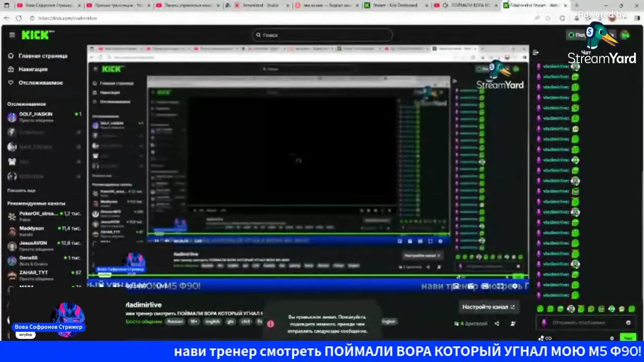644x362 pixels.
Task: Open the hamburger menu beside KICK logo
Action: tap(12, 35)
